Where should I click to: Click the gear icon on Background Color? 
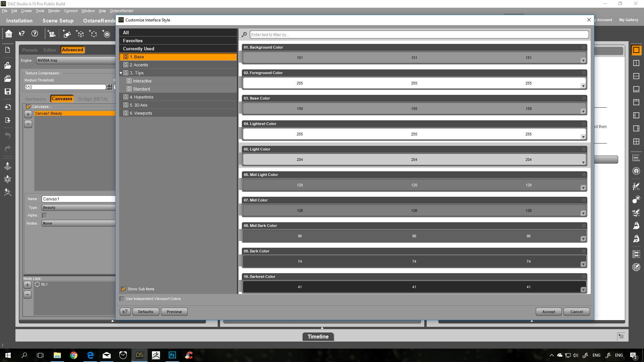pos(584,47)
